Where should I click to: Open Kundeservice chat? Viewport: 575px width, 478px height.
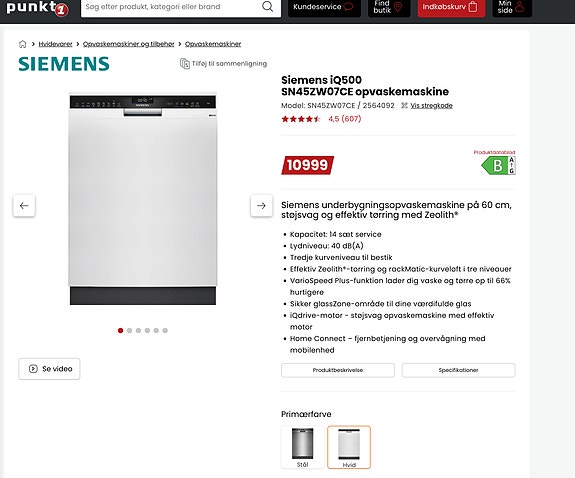coord(324,7)
